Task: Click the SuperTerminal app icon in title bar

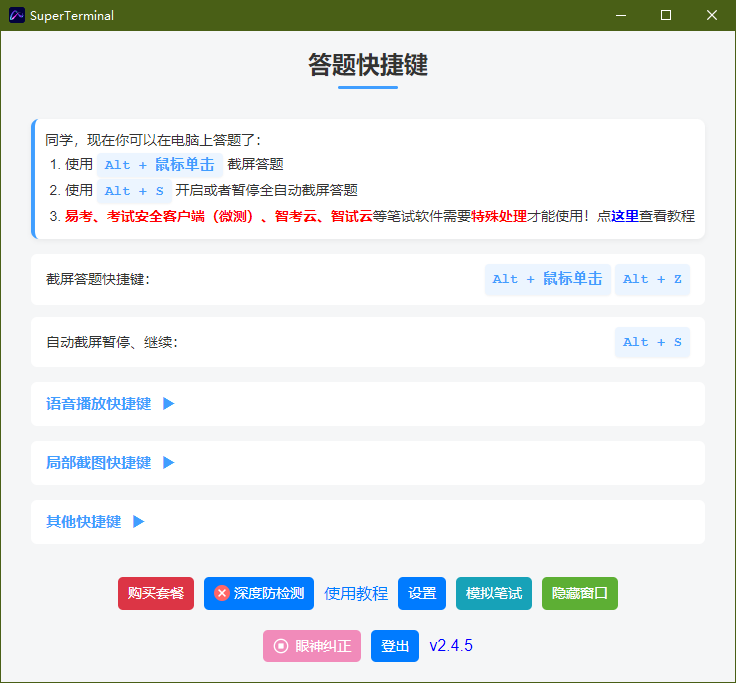Action: [17, 15]
